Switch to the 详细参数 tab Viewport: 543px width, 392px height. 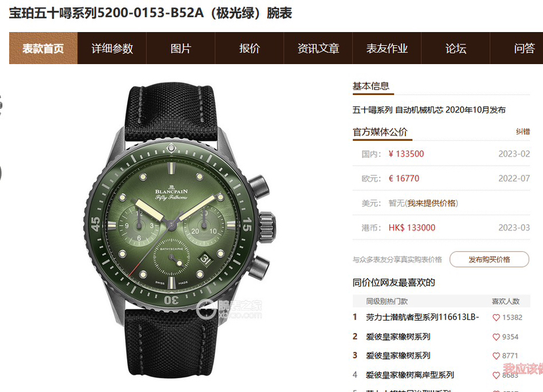112,48
